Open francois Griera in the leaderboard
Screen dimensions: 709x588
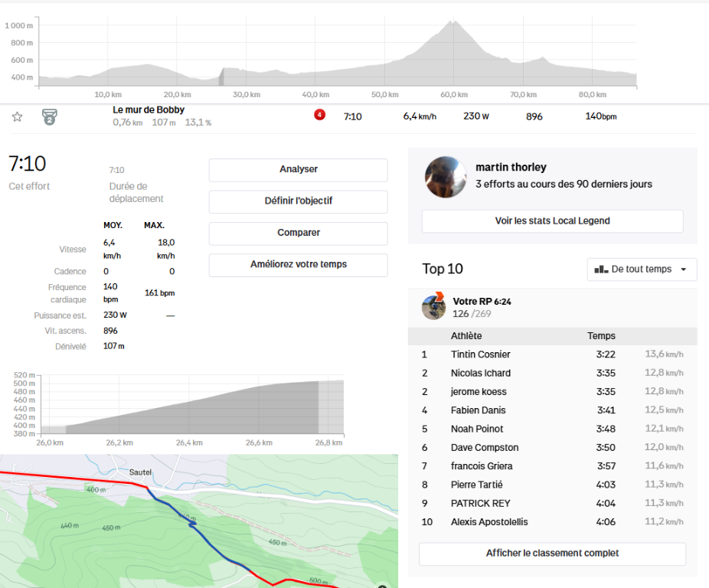482,465
